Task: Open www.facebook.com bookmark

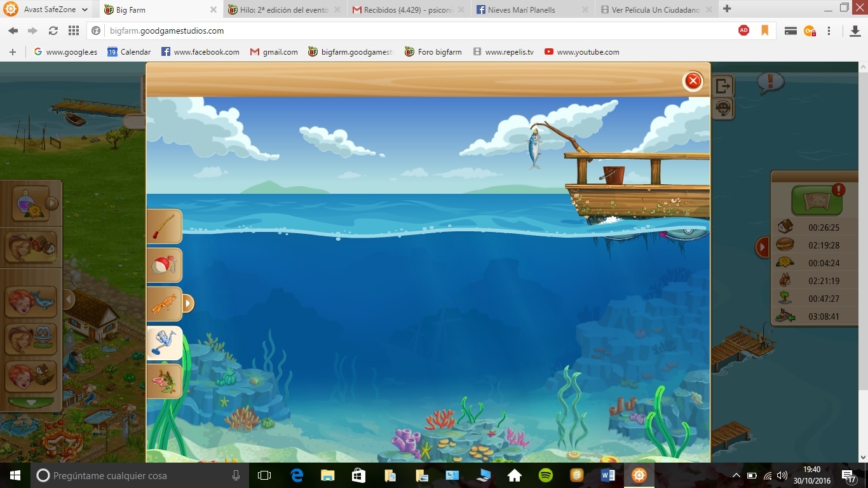Action: 200,52
